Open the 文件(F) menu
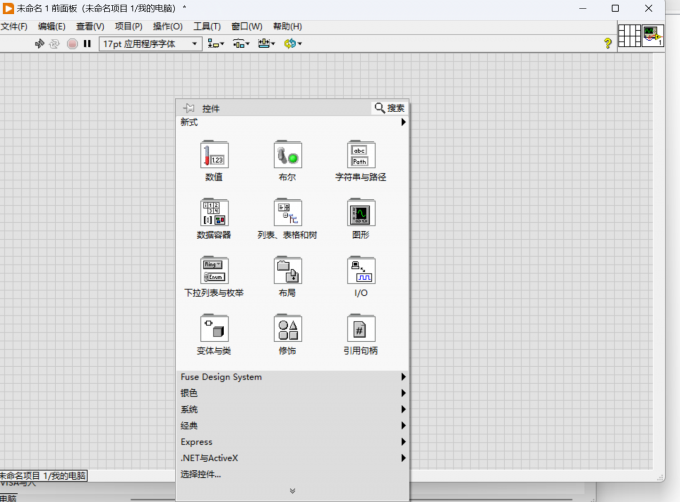The image size is (680, 502). pyautogui.click(x=14, y=26)
